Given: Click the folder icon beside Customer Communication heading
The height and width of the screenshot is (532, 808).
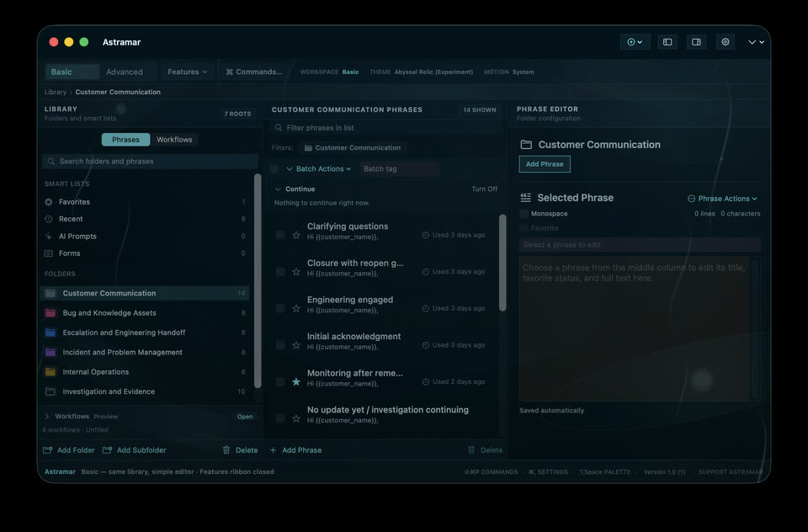Looking at the screenshot, I should point(525,145).
